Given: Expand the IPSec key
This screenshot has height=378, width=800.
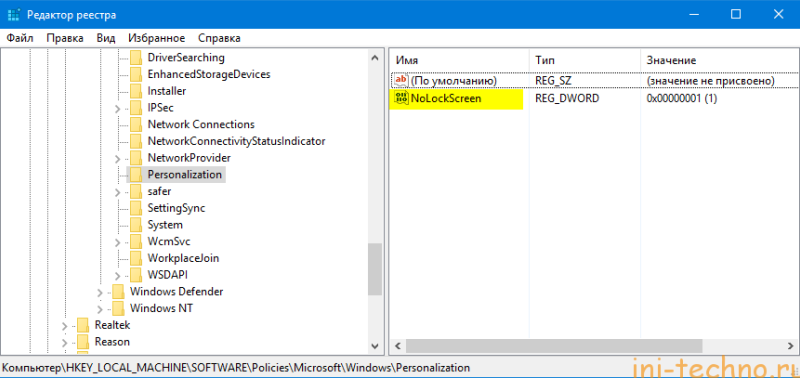Looking at the screenshot, I should 117,108.
